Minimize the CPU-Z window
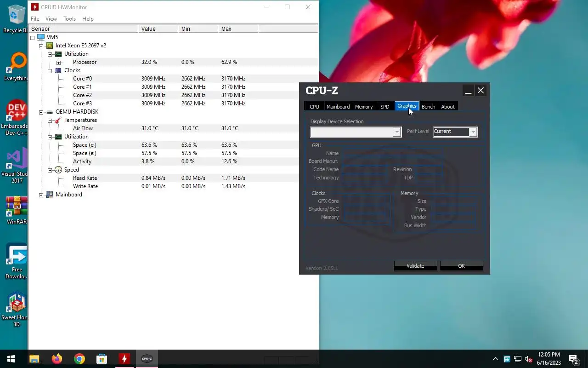The width and height of the screenshot is (588, 368). (468, 91)
